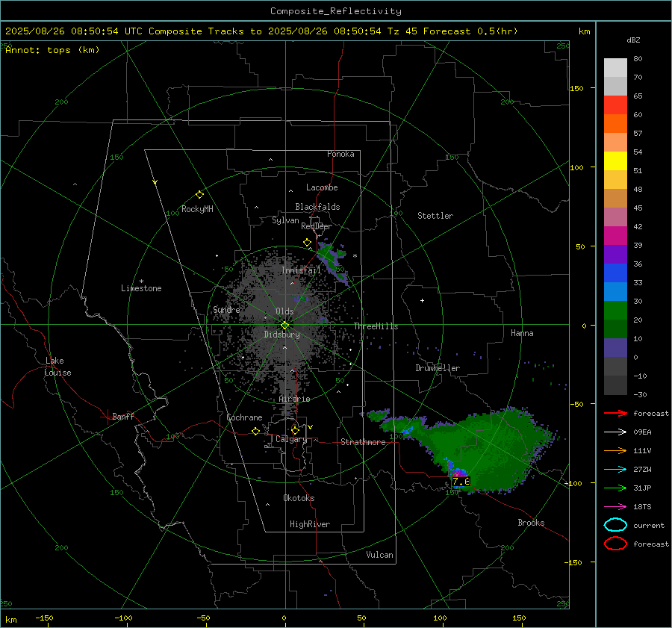
Task: Click the yellow diamond marker above Calgary
Action: 295,430
